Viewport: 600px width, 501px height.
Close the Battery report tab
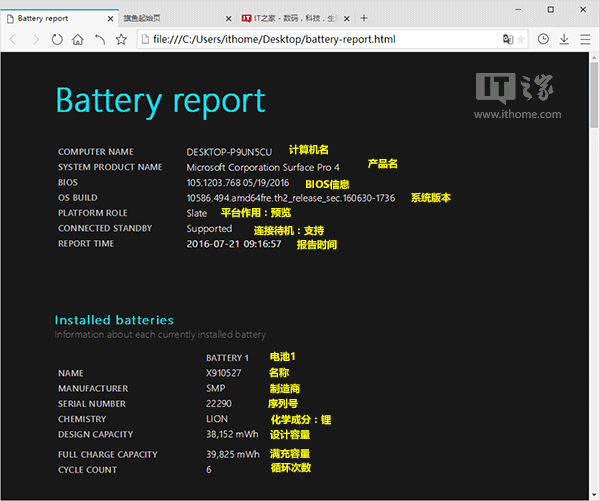click(x=110, y=18)
